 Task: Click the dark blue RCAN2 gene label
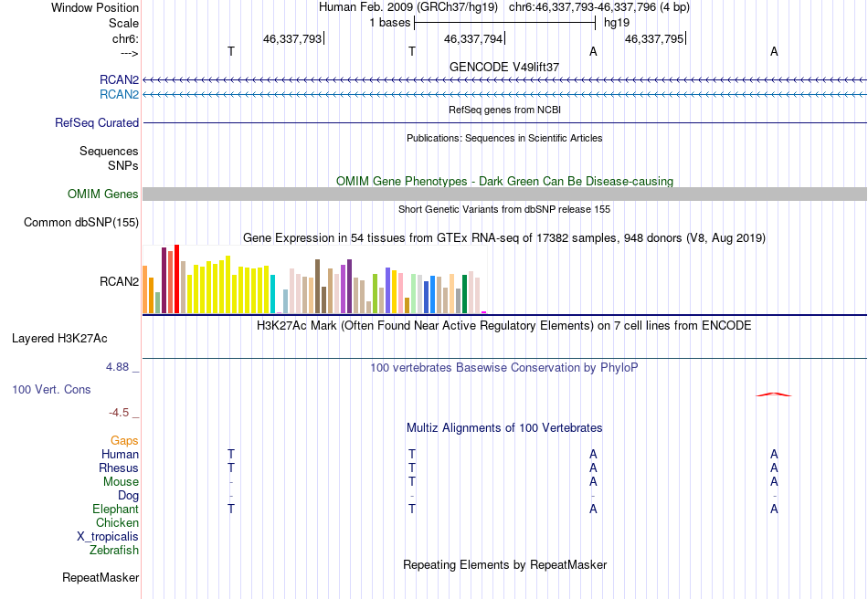[x=119, y=79]
